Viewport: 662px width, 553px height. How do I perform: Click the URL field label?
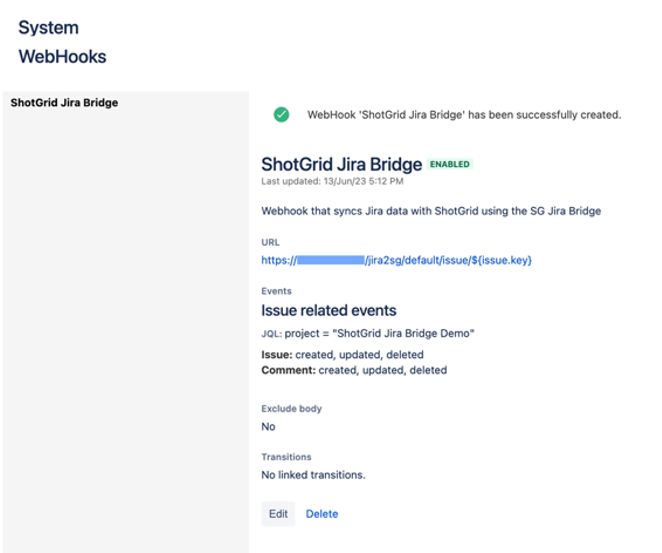270,242
